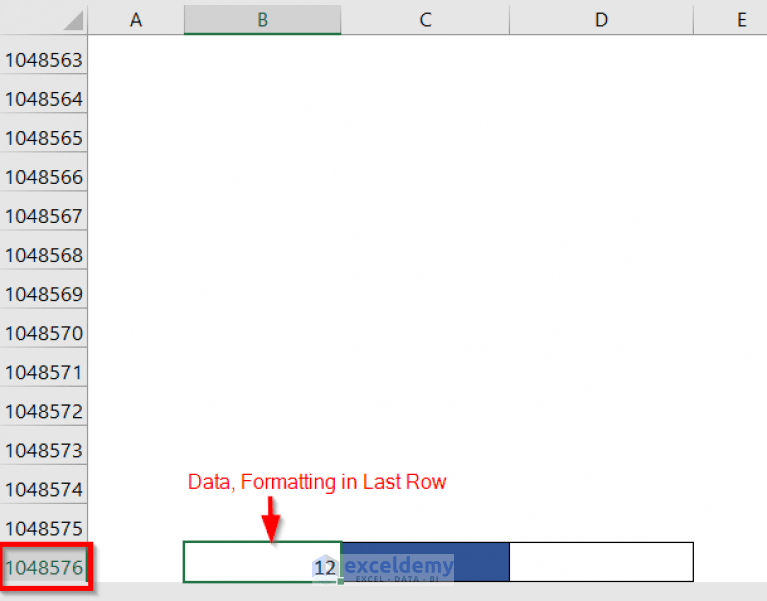Select column C header

pos(425,20)
